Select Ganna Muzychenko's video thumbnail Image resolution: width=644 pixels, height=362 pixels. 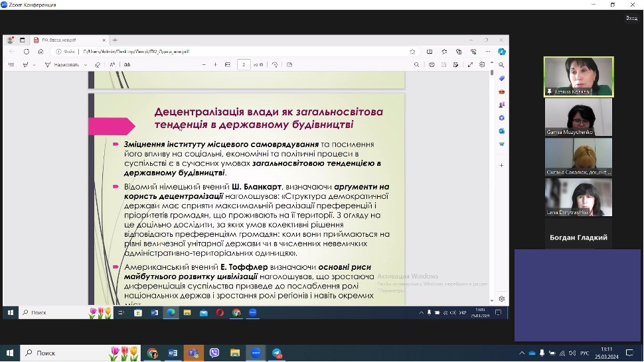pyautogui.click(x=578, y=117)
